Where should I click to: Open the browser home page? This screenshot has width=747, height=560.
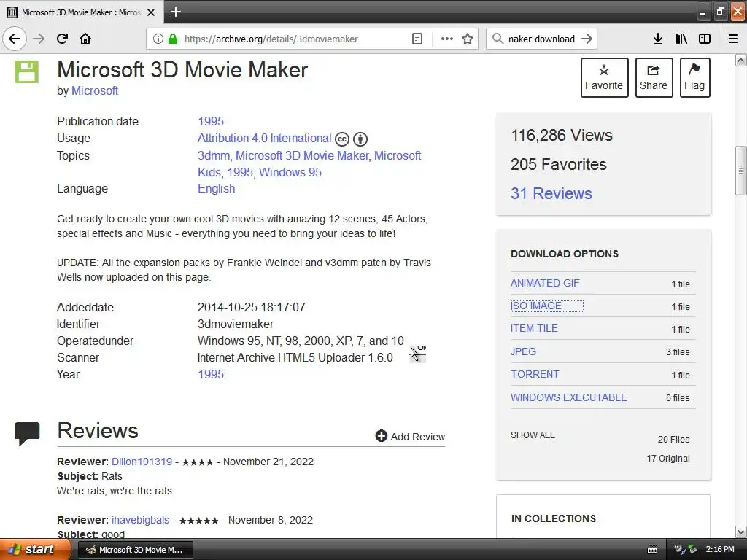tap(85, 39)
